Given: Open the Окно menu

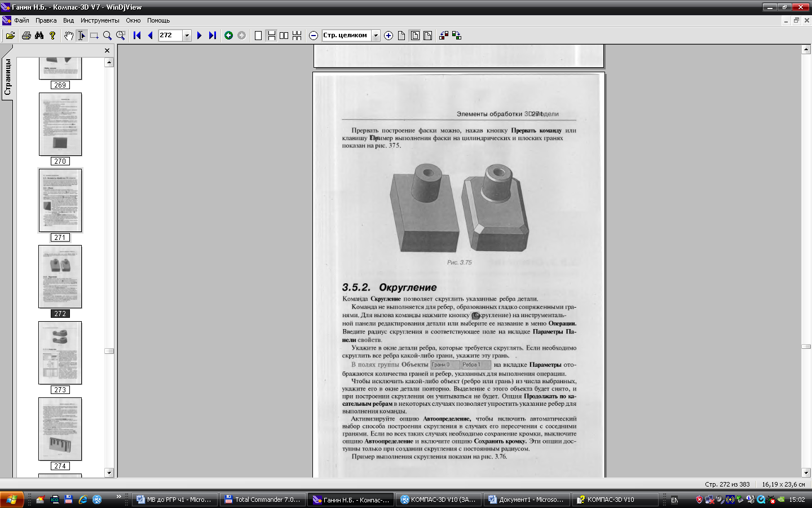Looking at the screenshot, I should 133,20.
